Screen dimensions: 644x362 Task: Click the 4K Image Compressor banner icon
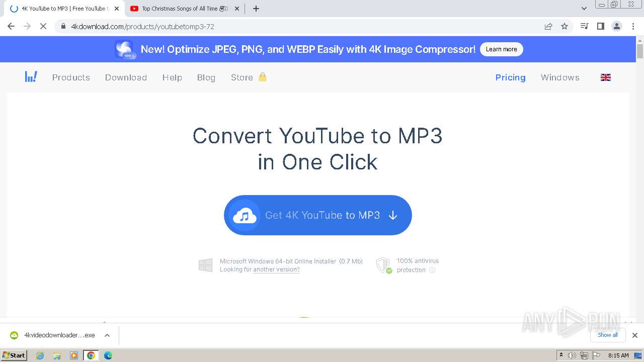click(124, 49)
